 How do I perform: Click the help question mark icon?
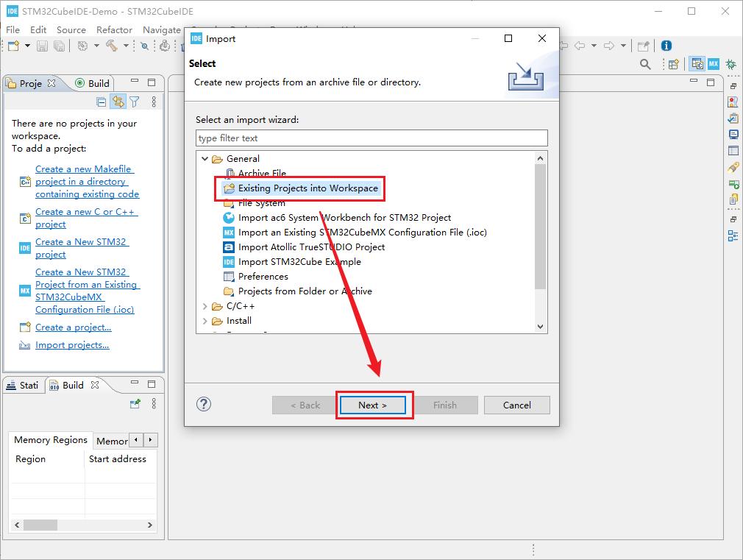[x=205, y=404]
